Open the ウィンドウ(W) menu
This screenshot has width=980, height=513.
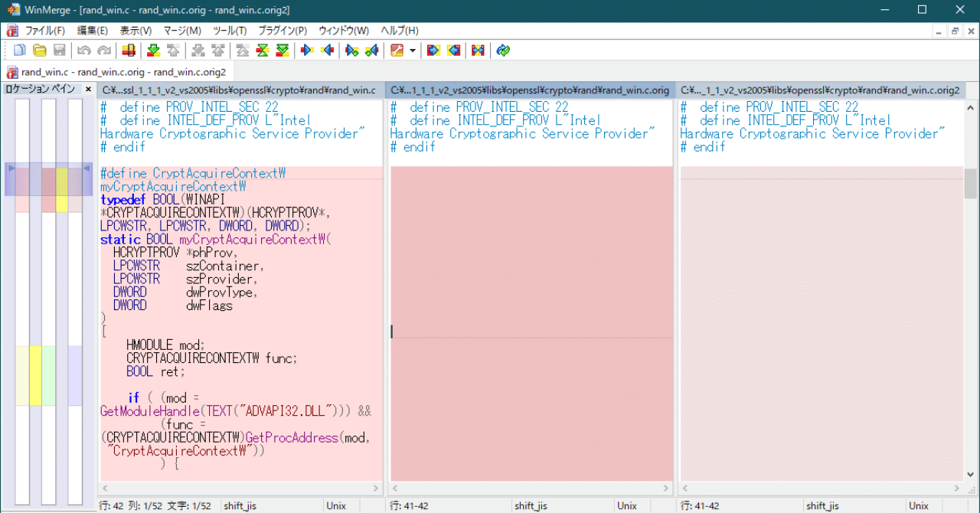tap(344, 31)
